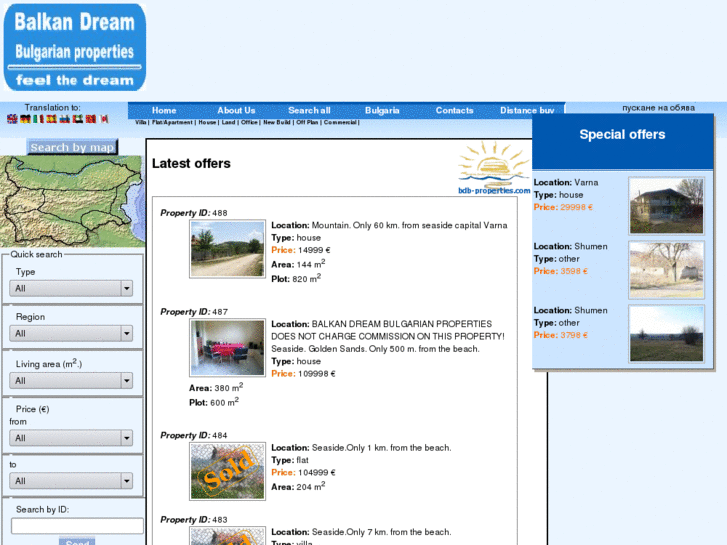The image size is (727, 545).
Task: Click the Office submenu link
Action: coord(249,122)
